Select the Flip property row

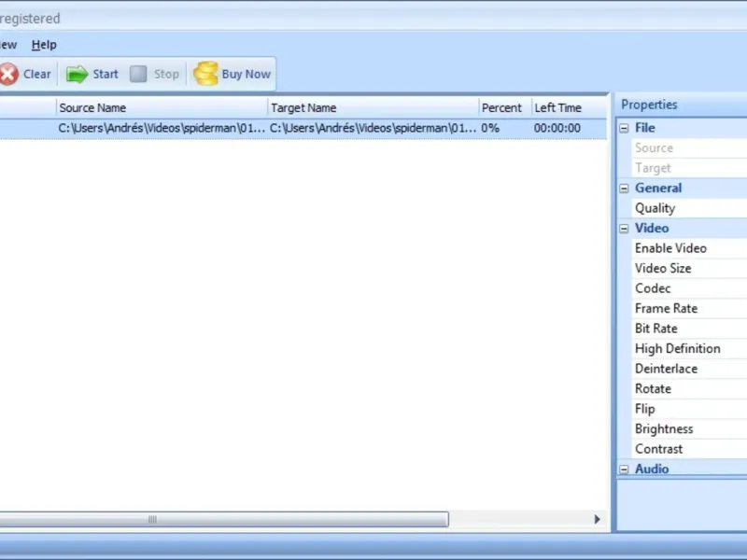pyautogui.click(x=690, y=409)
